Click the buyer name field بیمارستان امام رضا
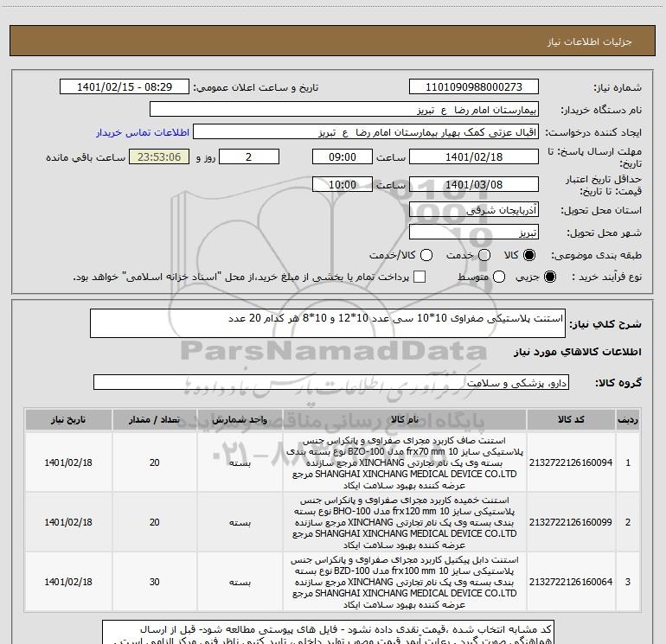This screenshot has height=644, width=666. pos(344,110)
